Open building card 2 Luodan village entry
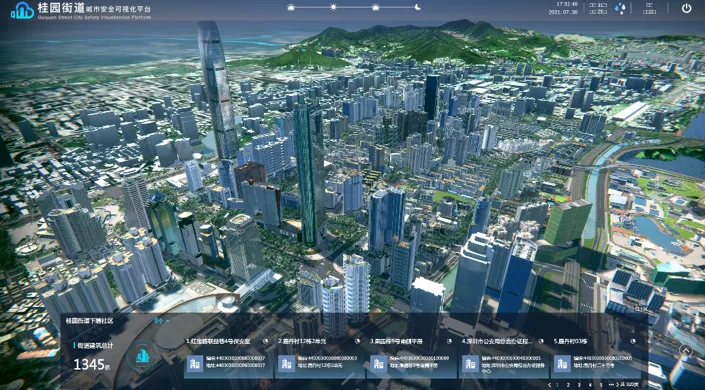 320,357
